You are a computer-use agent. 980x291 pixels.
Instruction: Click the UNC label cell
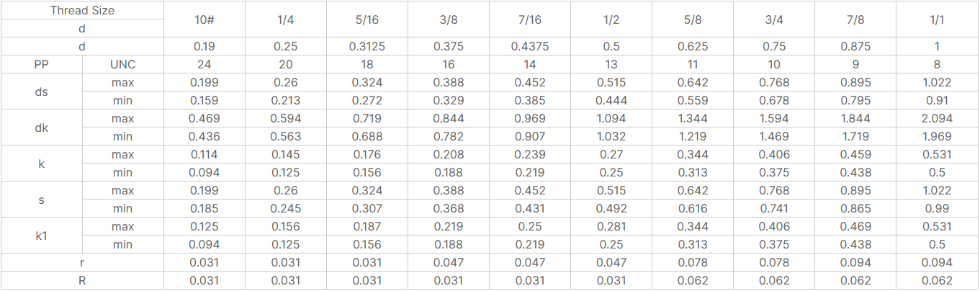122,64
